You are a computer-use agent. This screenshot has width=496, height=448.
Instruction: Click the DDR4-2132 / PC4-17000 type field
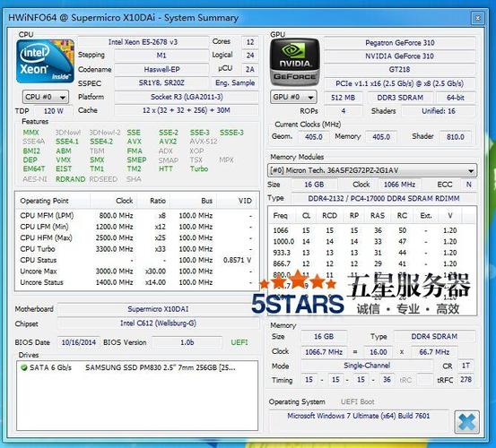point(383,198)
